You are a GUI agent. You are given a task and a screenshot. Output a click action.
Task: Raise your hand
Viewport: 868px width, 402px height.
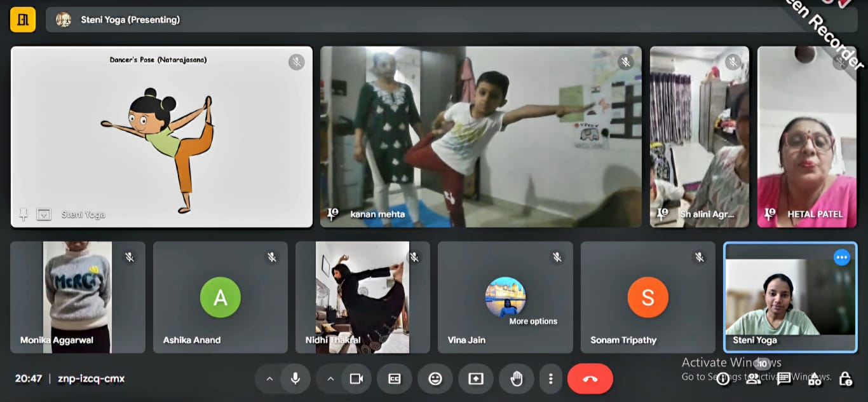[516, 378]
